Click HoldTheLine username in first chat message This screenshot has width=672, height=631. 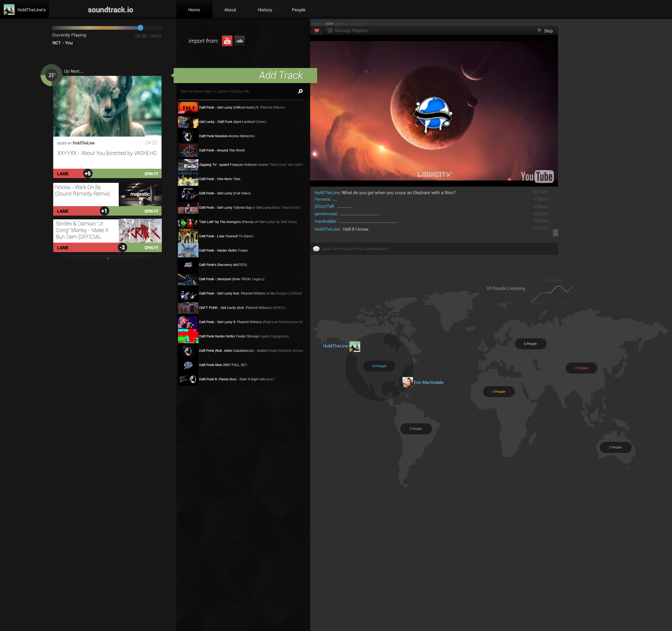click(327, 193)
